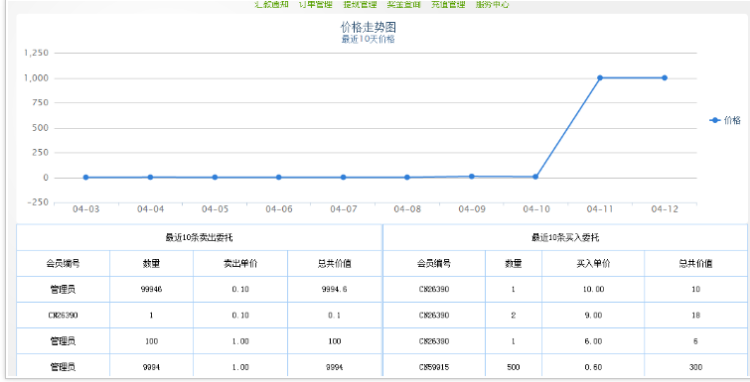Go to the 充值管理 menu link

(x=448, y=4)
